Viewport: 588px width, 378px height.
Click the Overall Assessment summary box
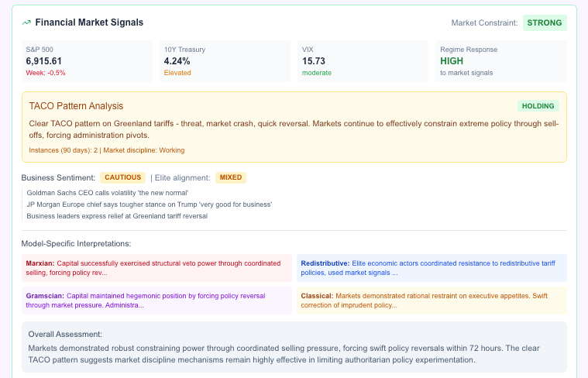pyautogui.click(x=294, y=347)
